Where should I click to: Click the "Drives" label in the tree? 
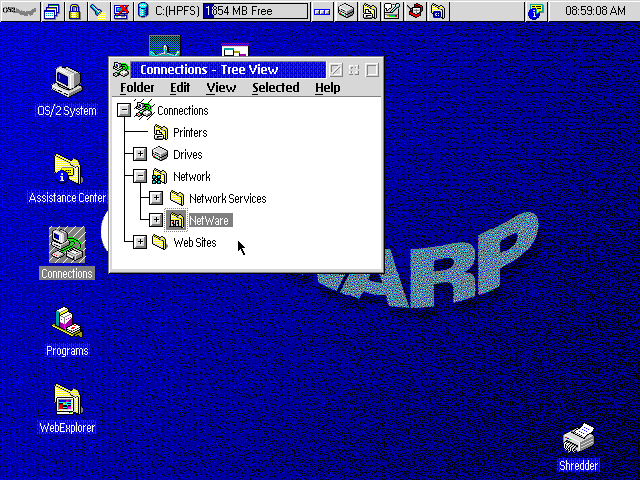tap(188, 155)
